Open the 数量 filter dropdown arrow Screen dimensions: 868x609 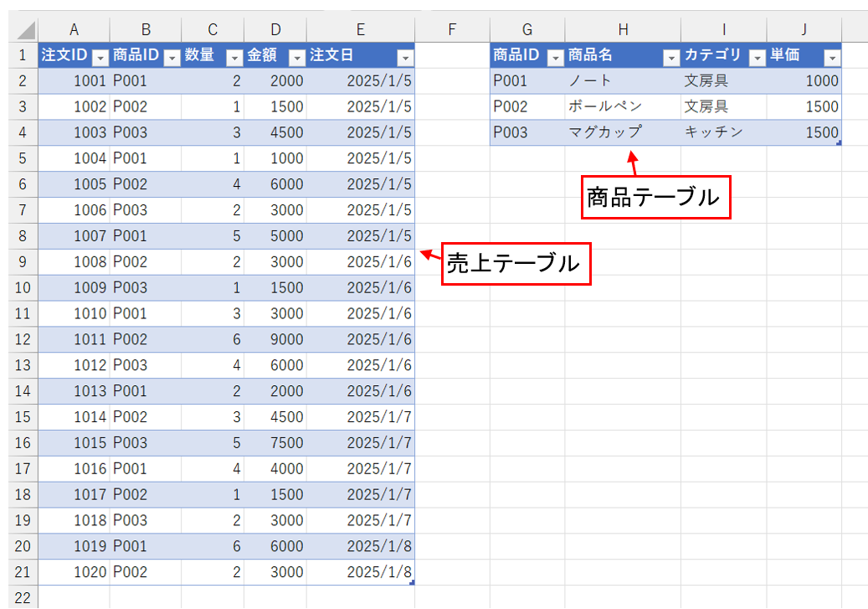(234, 57)
